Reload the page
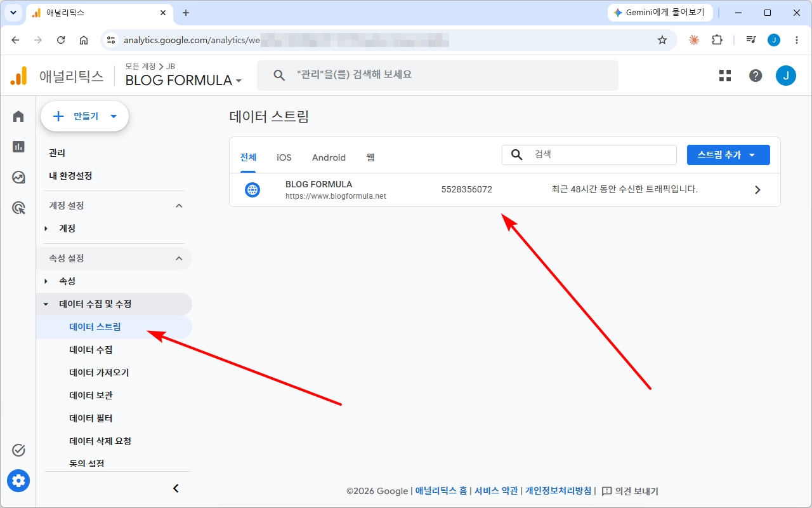The width and height of the screenshot is (812, 508). [x=61, y=40]
